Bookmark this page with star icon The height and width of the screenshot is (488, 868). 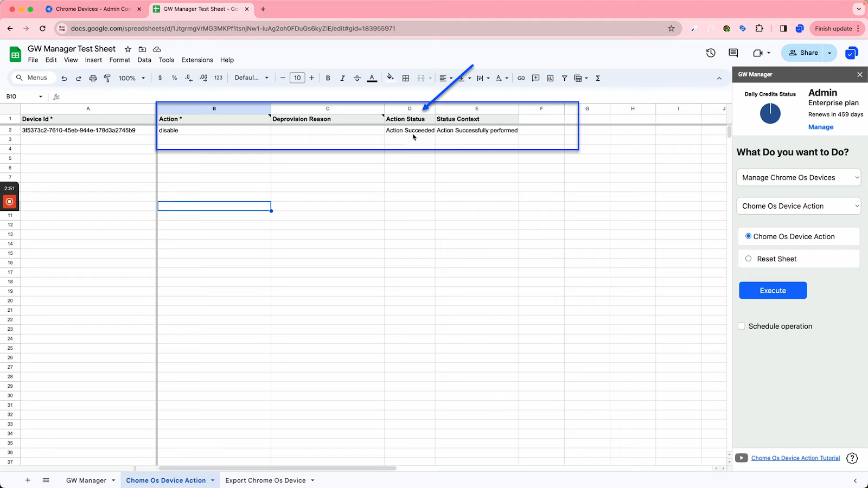[671, 29]
